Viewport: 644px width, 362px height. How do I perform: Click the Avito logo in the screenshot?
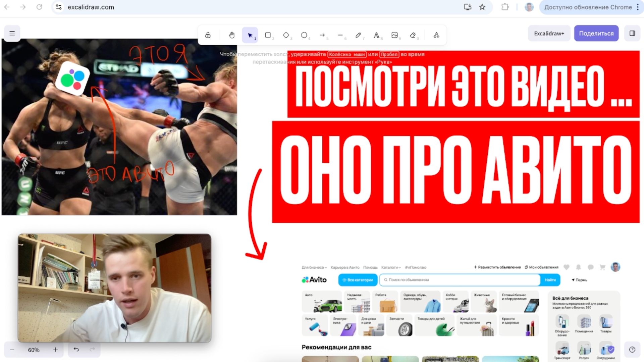(x=314, y=280)
